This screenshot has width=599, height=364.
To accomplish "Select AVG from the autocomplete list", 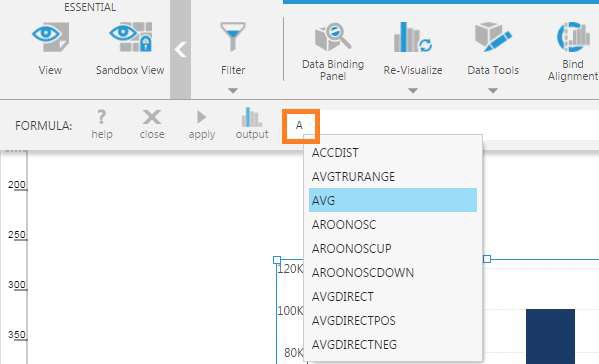I will 393,200.
